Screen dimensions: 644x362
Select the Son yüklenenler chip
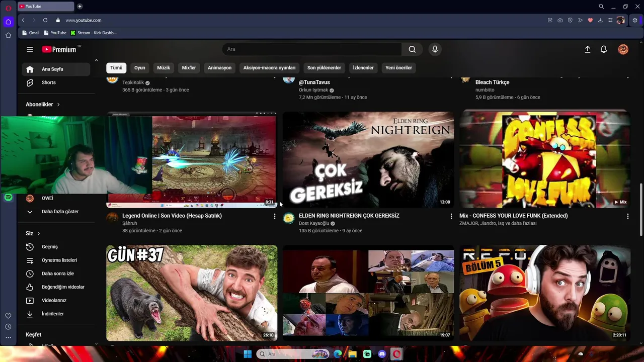click(x=324, y=68)
